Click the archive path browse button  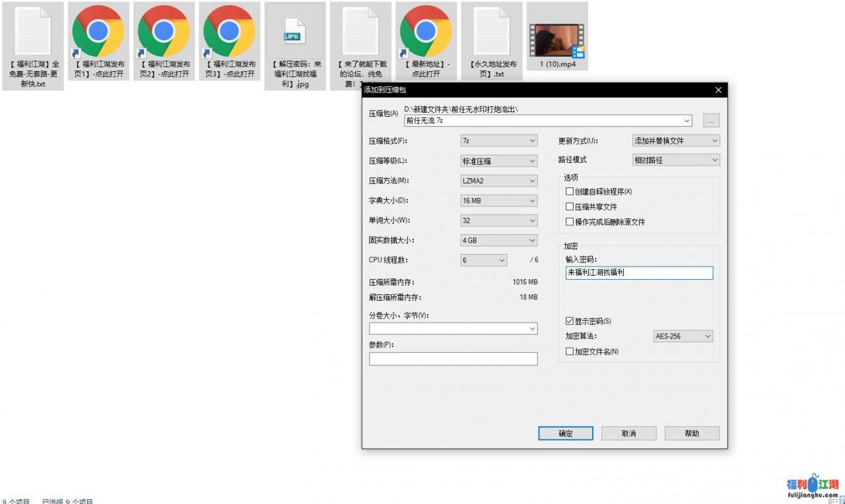[x=710, y=120]
